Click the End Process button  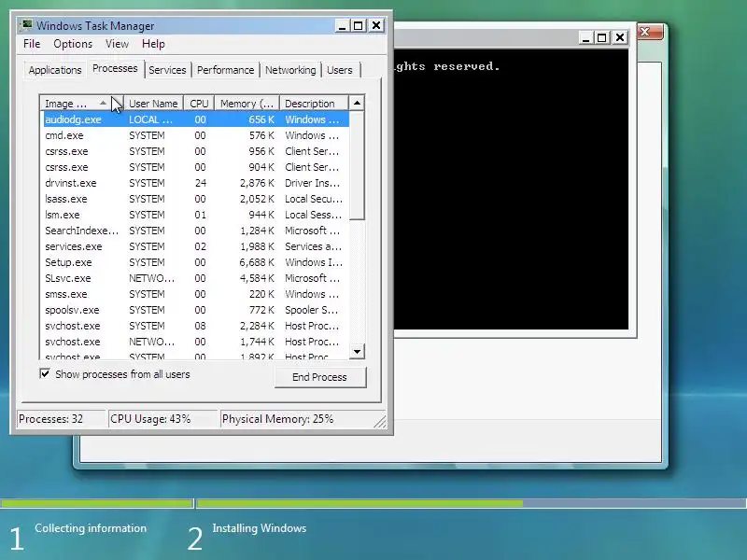coord(320,377)
